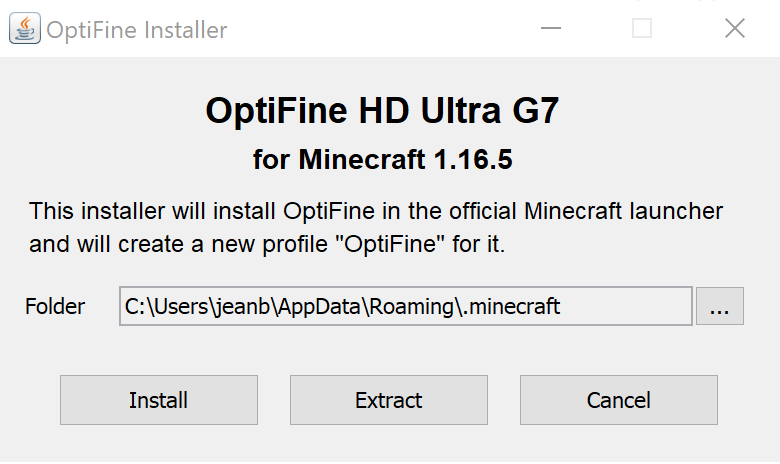Viewport: 780px width, 464px height.
Task: Minimize the installer window
Action: tap(549, 29)
